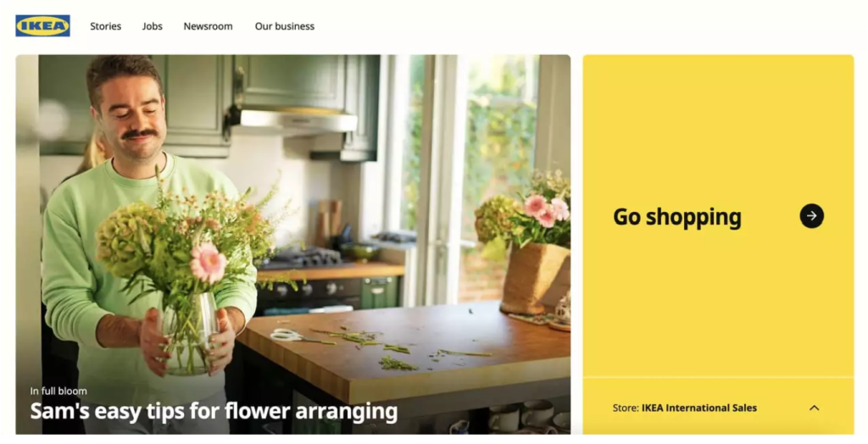Viewport: 868px width, 444px height.
Task: Click the In full bloom label
Action: click(x=58, y=391)
